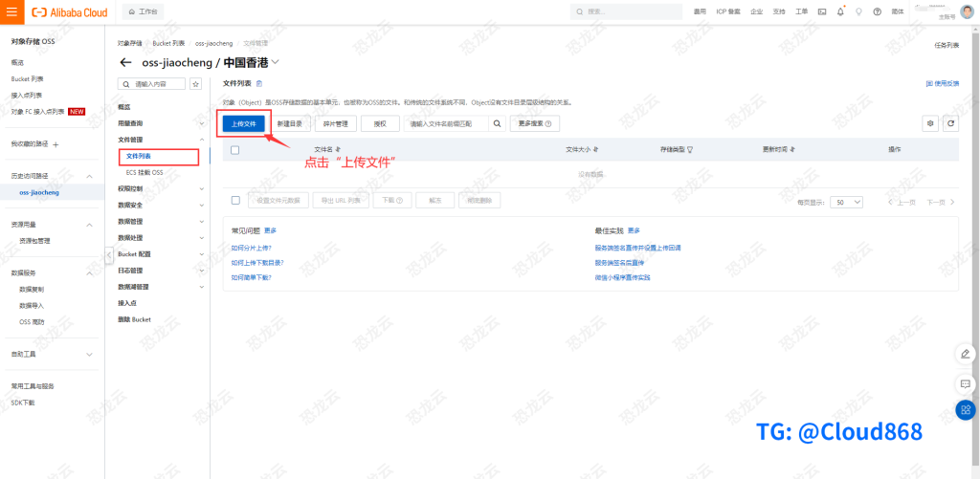Open Cloud Shell terminal icon
The image size is (980, 479).
point(822,11)
